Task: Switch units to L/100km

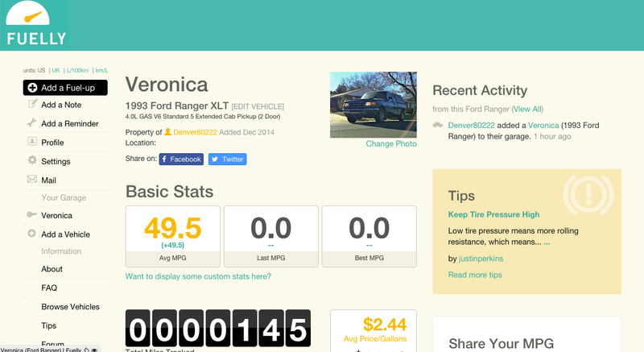Action: click(x=77, y=70)
